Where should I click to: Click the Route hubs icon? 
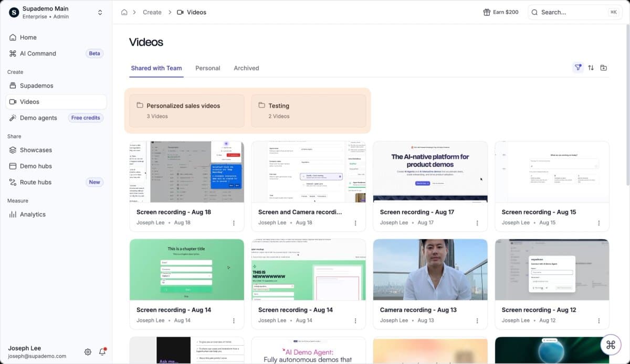pos(13,182)
